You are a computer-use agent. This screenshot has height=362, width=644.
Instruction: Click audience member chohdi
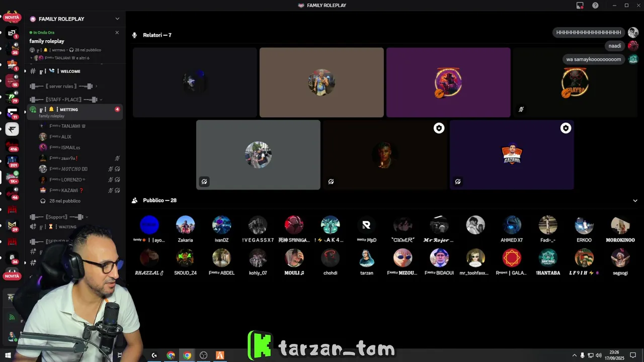coord(330,261)
